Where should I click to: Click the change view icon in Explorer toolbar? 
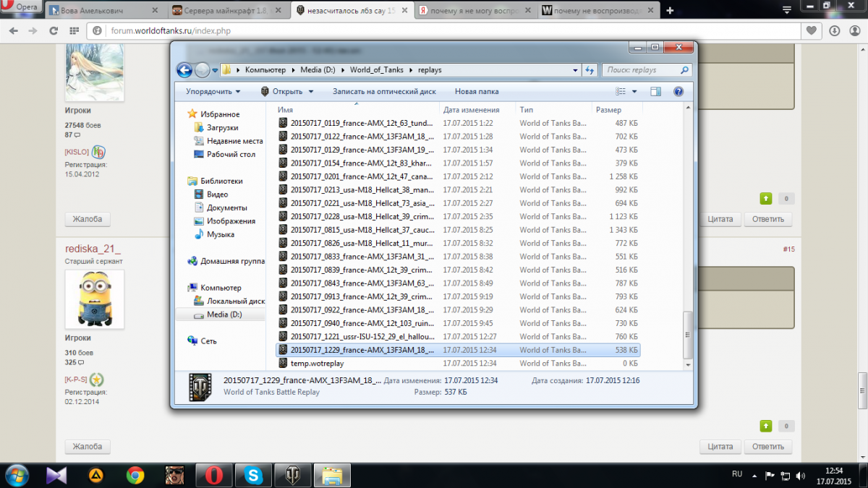click(x=620, y=92)
